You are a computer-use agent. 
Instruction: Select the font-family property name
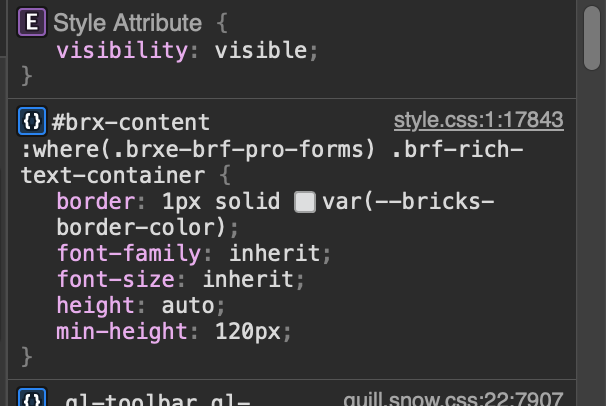click(x=129, y=254)
